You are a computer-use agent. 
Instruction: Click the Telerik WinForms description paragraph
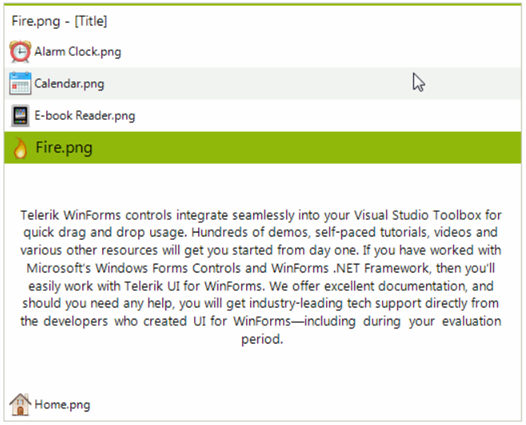pos(261,277)
